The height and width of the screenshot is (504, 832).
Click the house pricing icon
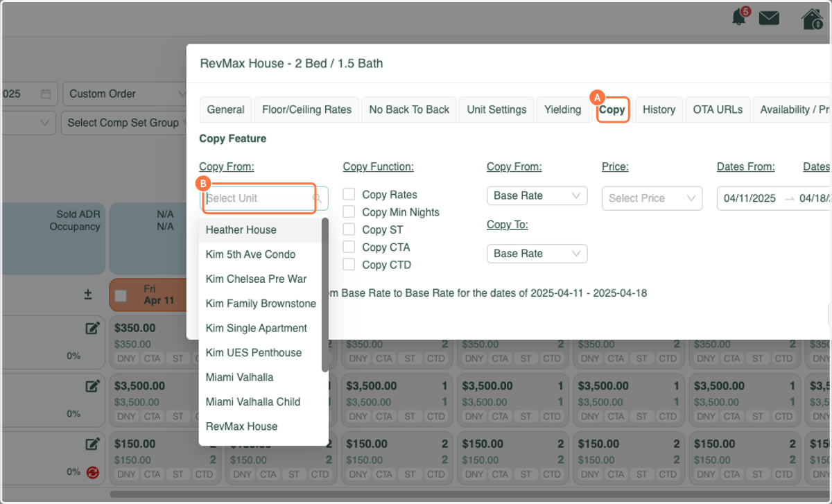[812, 19]
